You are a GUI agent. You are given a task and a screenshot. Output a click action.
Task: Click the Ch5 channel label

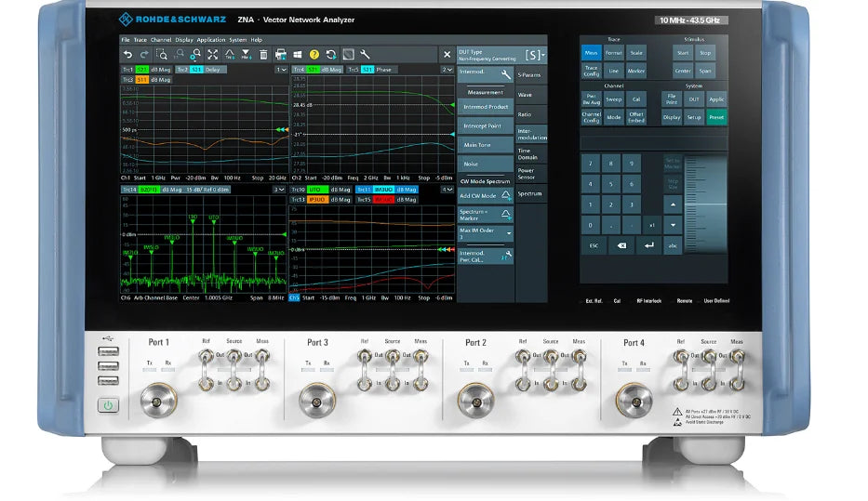pyautogui.click(x=294, y=297)
